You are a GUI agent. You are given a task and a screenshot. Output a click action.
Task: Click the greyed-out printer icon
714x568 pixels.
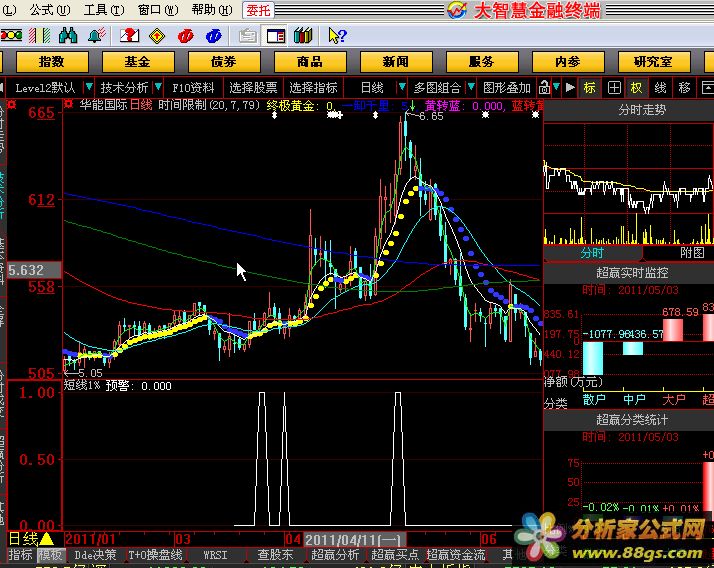[x=247, y=36]
